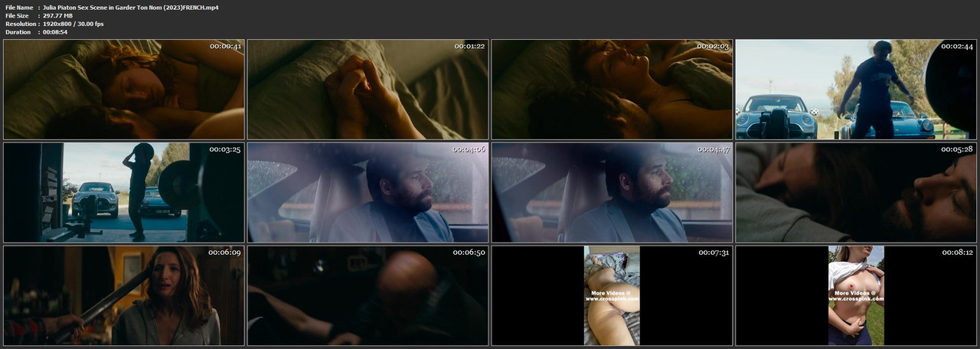Click the 'Resolution' label

pos(20,24)
